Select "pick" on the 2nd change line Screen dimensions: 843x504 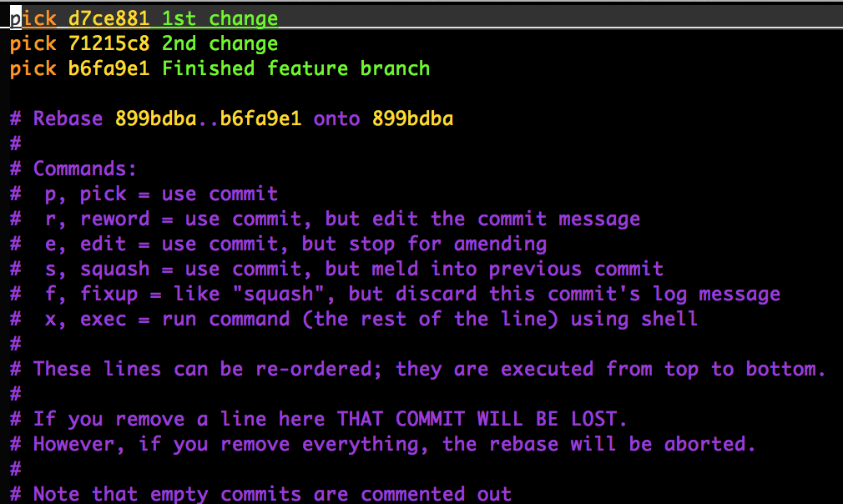pos(33,43)
